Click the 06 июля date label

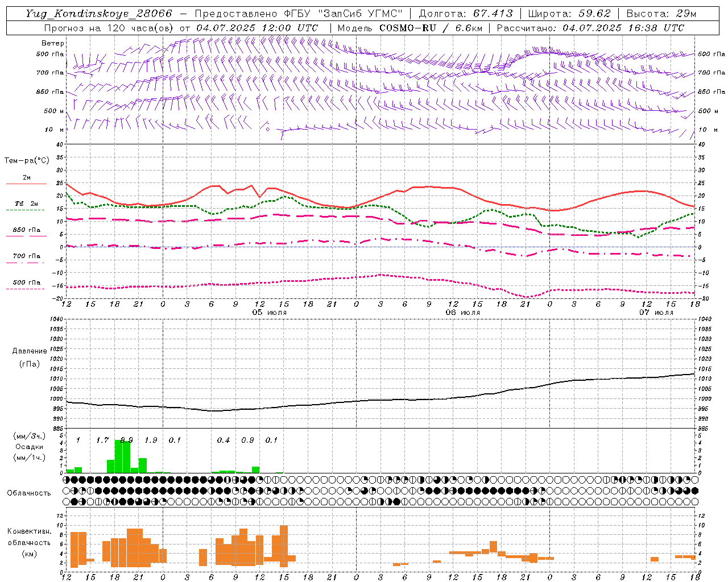(x=463, y=313)
